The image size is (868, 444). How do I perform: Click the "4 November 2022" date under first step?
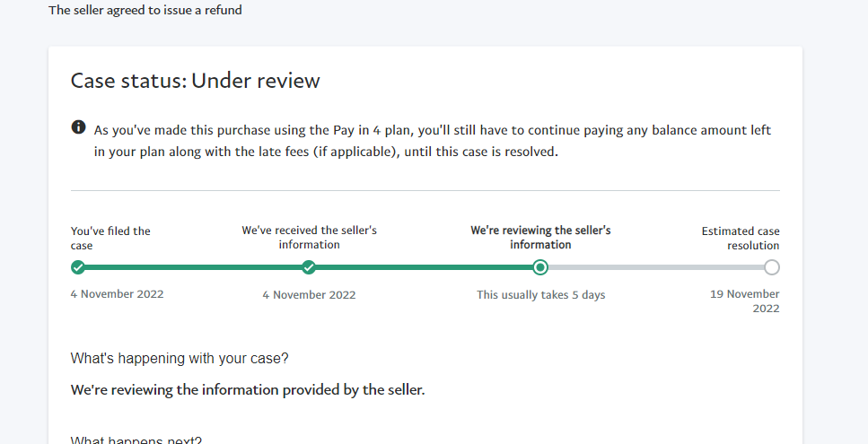coord(118,294)
